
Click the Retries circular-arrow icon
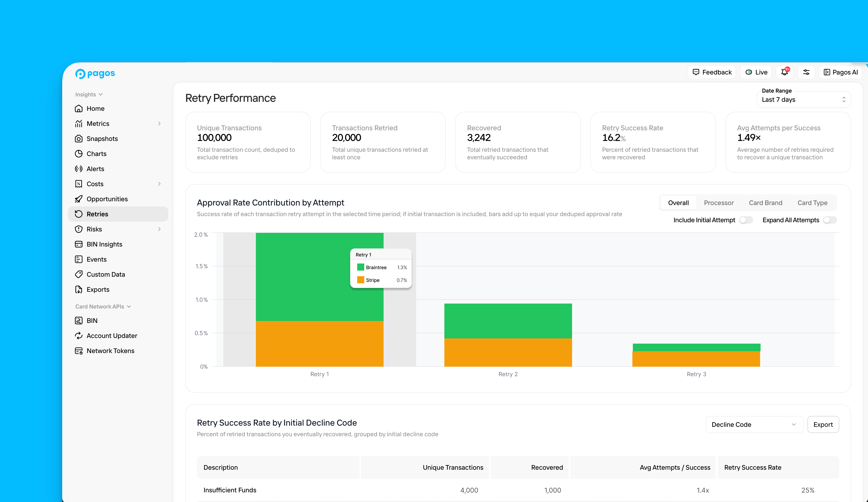click(x=78, y=214)
